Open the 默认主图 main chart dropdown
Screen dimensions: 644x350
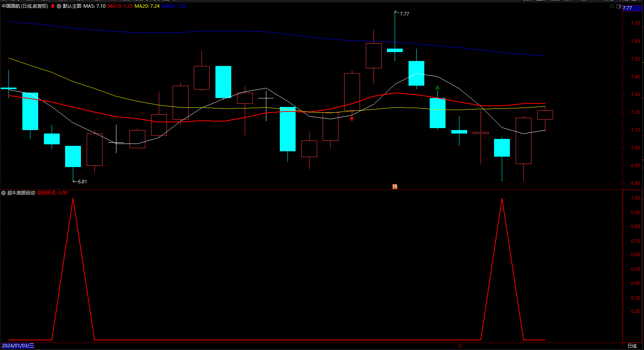tap(59, 6)
